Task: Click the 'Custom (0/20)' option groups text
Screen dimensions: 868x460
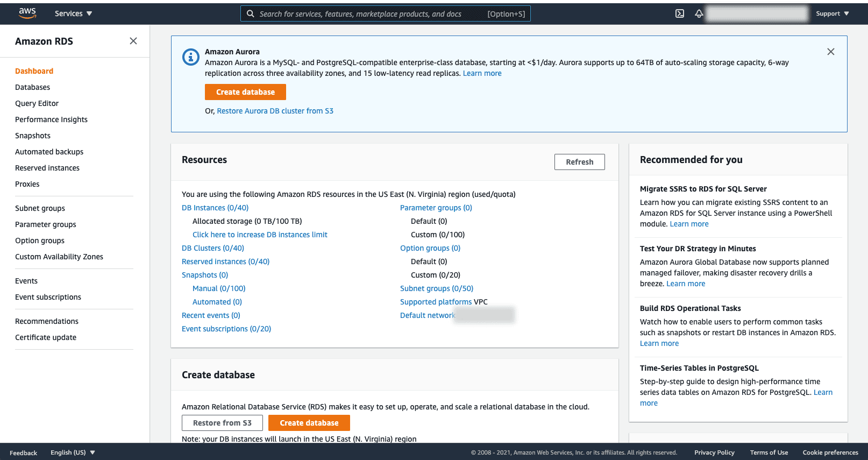Action: (436, 275)
